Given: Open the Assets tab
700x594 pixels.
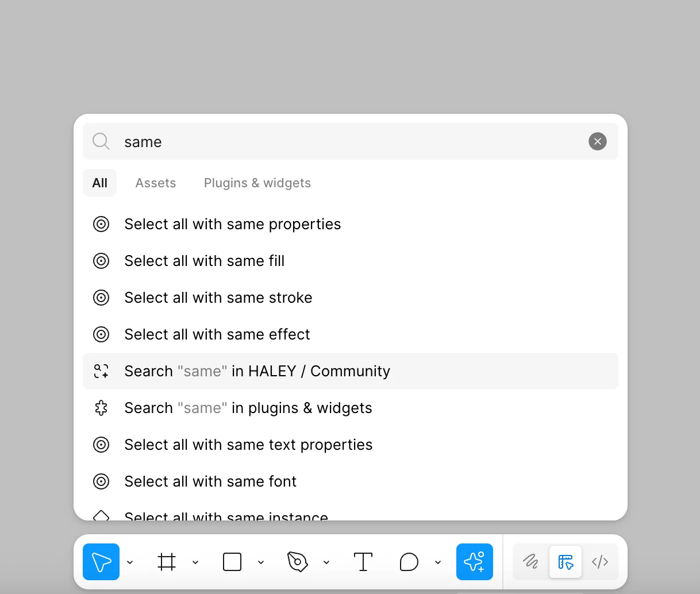Looking at the screenshot, I should (156, 183).
